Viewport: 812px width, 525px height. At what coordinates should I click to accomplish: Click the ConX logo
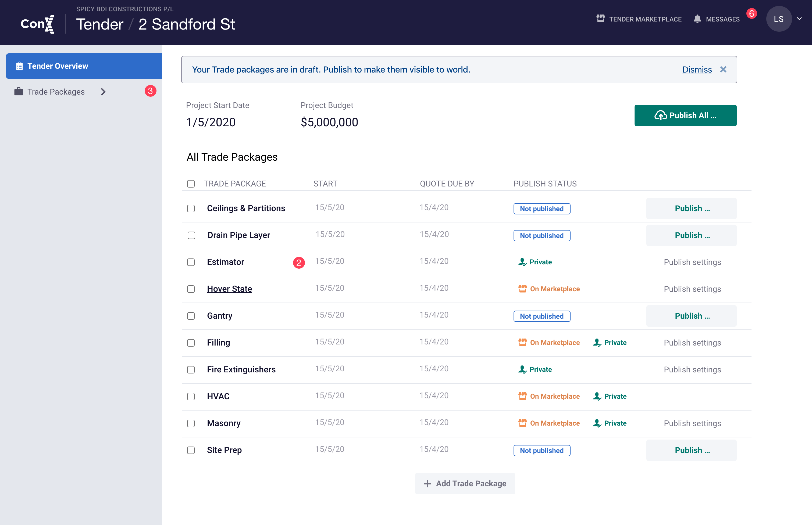[37, 24]
